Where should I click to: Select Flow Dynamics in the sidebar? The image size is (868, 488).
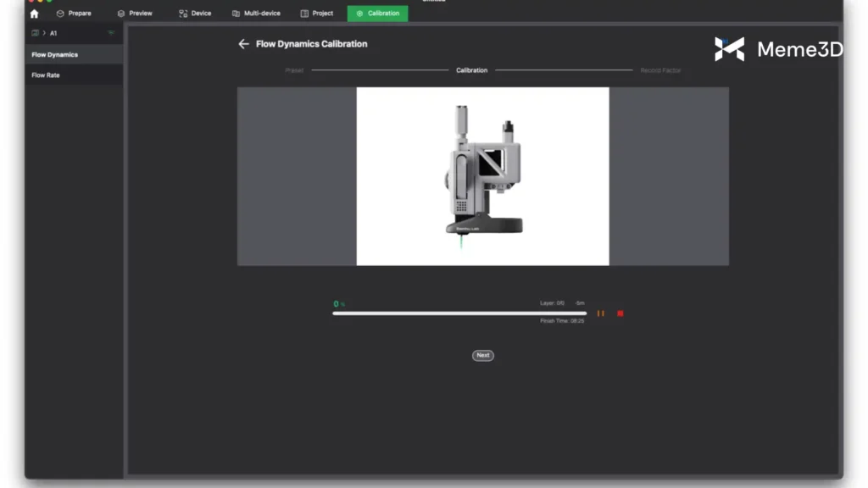[55, 55]
